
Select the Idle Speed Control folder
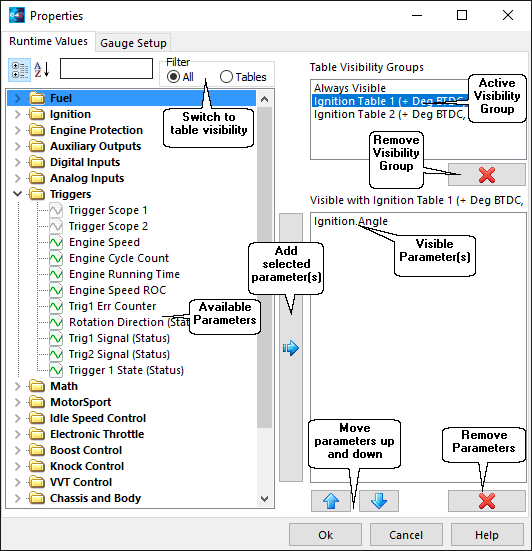coord(98,418)
